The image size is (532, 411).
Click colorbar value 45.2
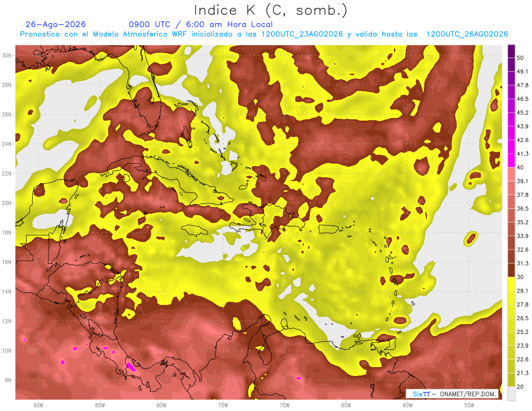coord(522,113)
